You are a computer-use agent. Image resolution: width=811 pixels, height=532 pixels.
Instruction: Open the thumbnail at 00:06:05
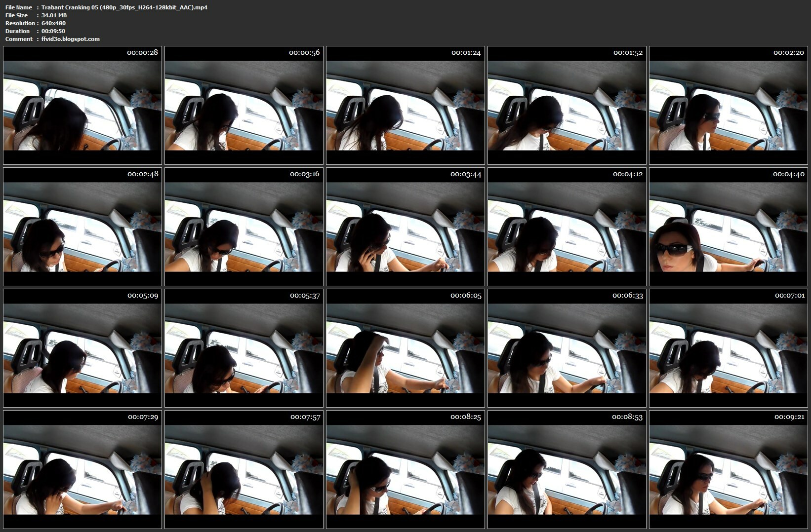[x=405, y=348]
